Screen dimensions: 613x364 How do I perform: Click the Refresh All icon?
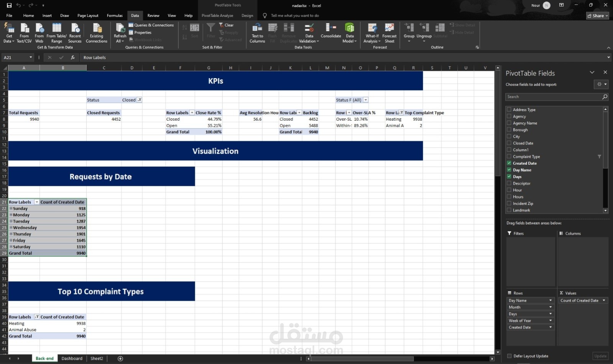[x=120, y=33]
